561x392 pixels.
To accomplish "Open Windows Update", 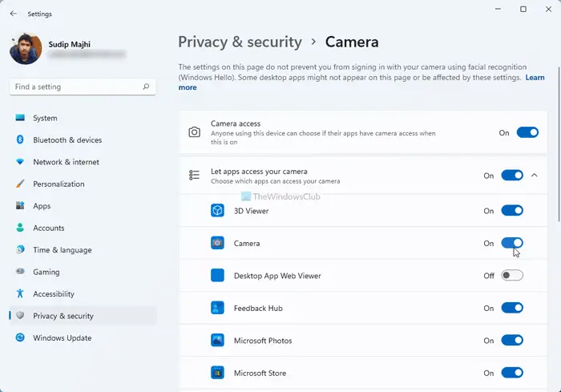I will [83, 337].
